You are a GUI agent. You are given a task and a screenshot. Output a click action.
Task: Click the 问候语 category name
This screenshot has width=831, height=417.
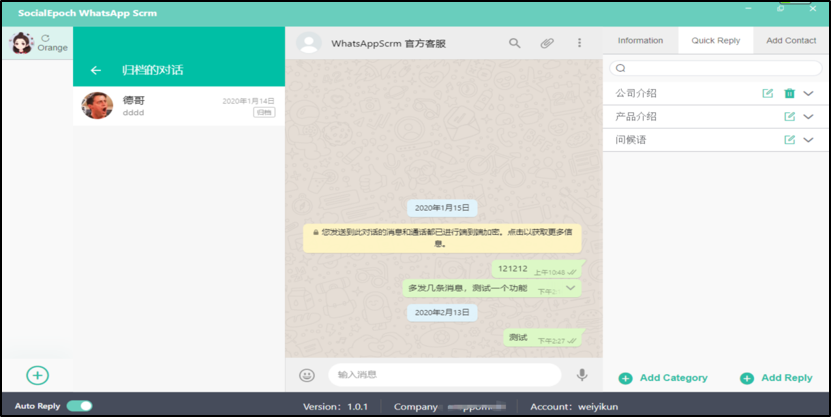pos(631,140)
